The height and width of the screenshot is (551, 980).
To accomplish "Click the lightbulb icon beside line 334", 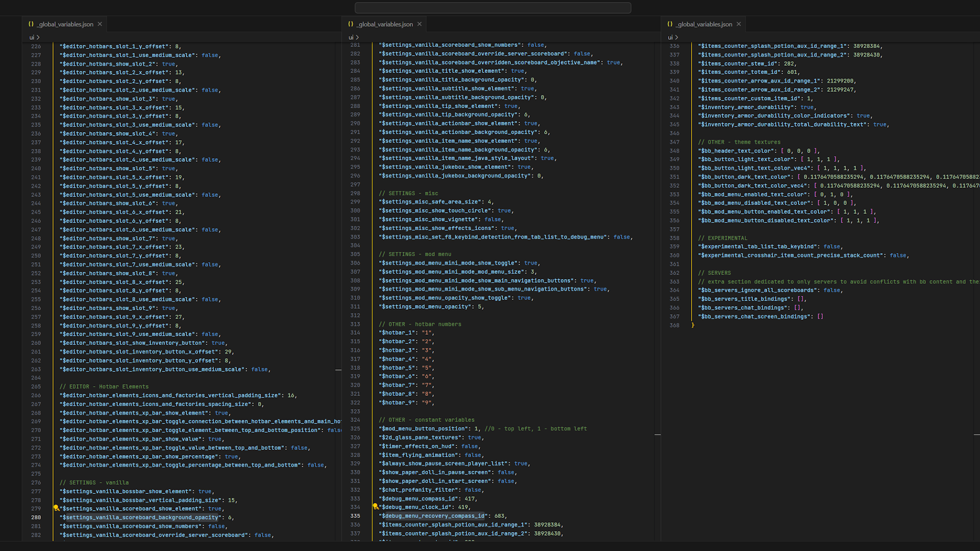I will pos(375,507).
